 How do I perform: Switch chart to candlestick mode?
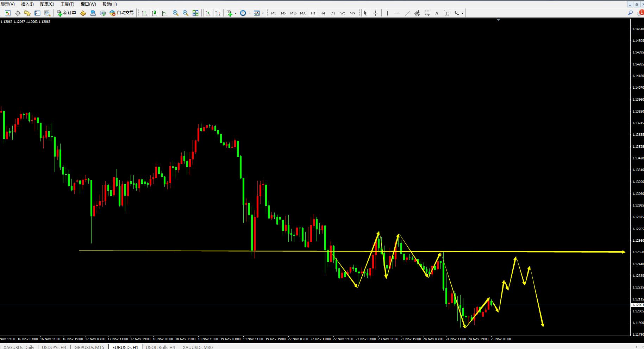[154, 13]
